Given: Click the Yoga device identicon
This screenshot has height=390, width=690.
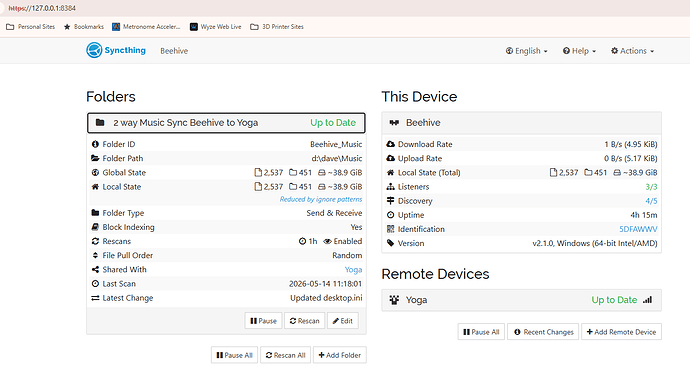Looking at the screenshot, I should [394, 300].
